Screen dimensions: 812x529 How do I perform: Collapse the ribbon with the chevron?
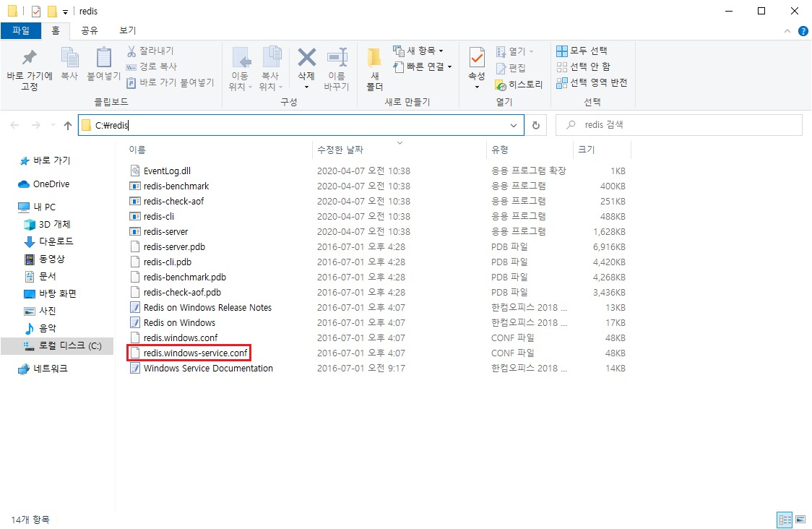[x=787, y=31]
